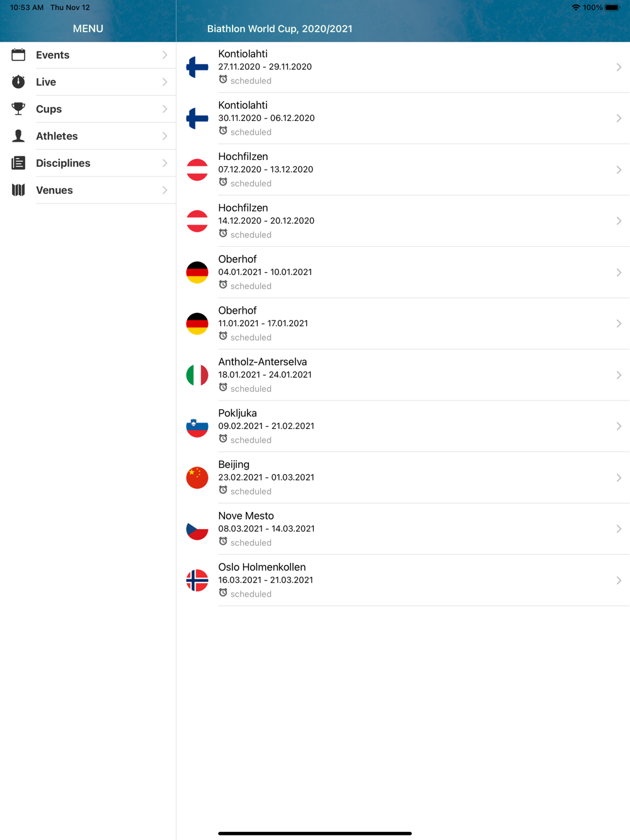
Task: Open the Oberhof 11.01.2021 event
Action: point(403,324)
